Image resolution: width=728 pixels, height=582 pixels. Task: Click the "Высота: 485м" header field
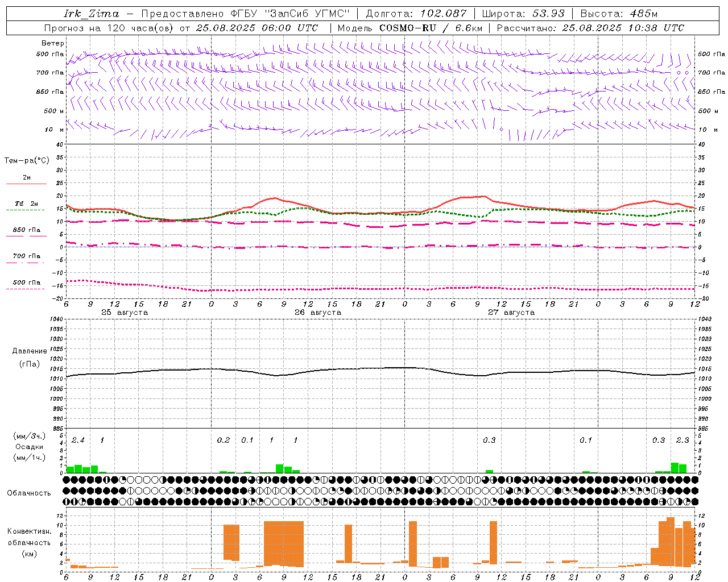tap(619, 14)
